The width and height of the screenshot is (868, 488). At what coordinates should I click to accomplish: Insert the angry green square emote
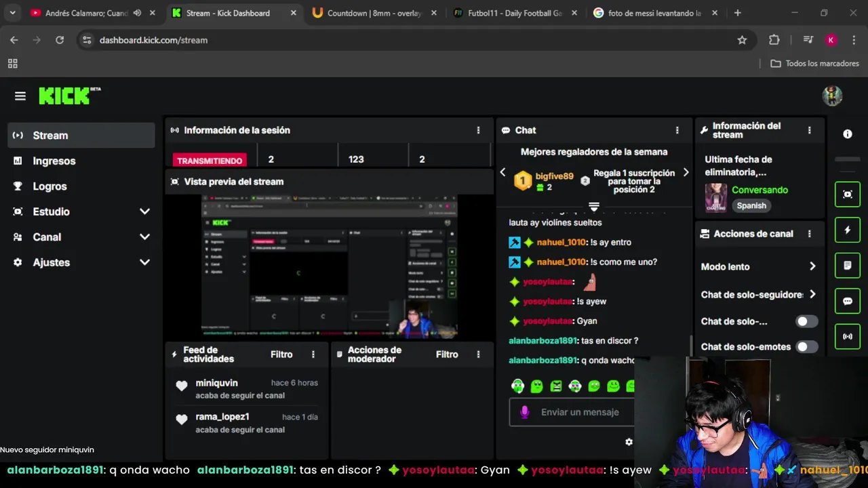556,386
